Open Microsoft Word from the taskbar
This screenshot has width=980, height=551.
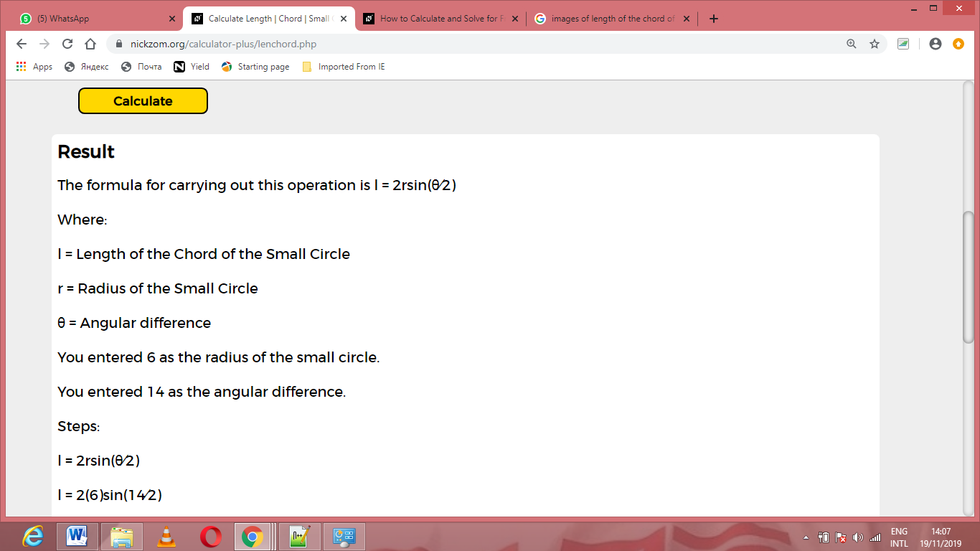pos(77,537)
